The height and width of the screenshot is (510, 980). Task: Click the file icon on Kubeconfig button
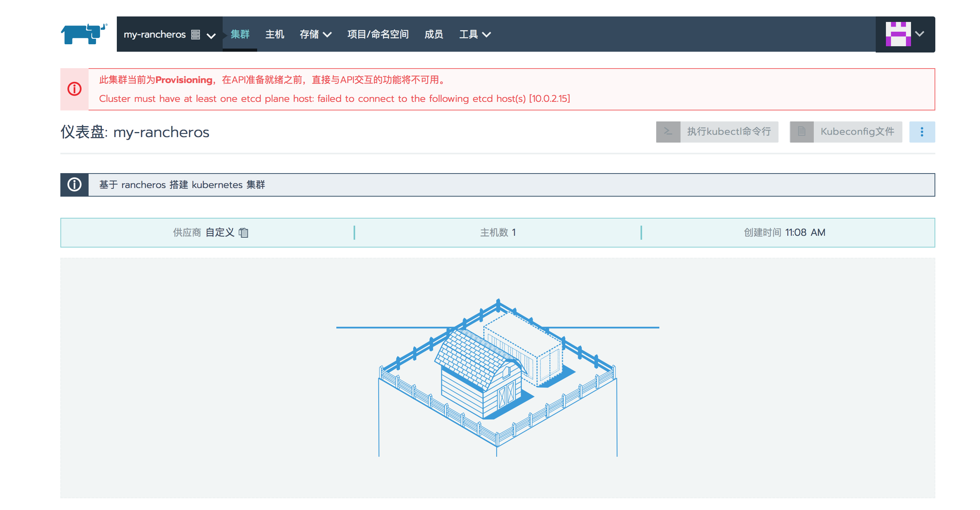pyautogui.click(x=801, y=132)
